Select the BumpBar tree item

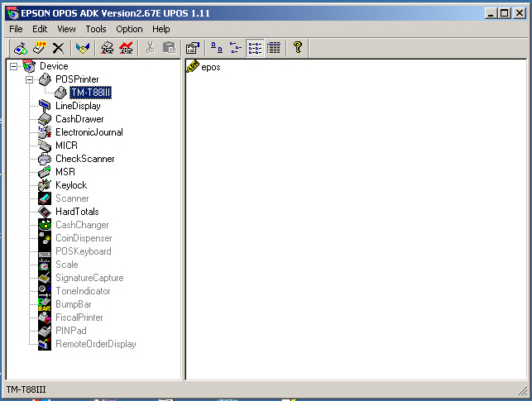pos(74,304)
